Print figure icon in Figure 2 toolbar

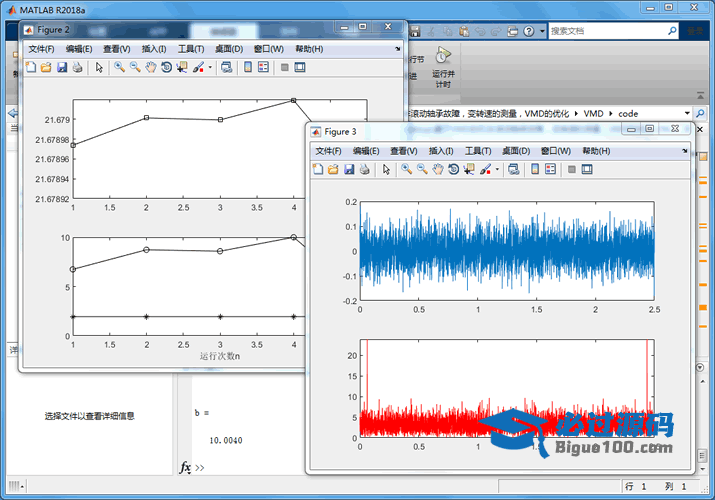tap(78, 67)
